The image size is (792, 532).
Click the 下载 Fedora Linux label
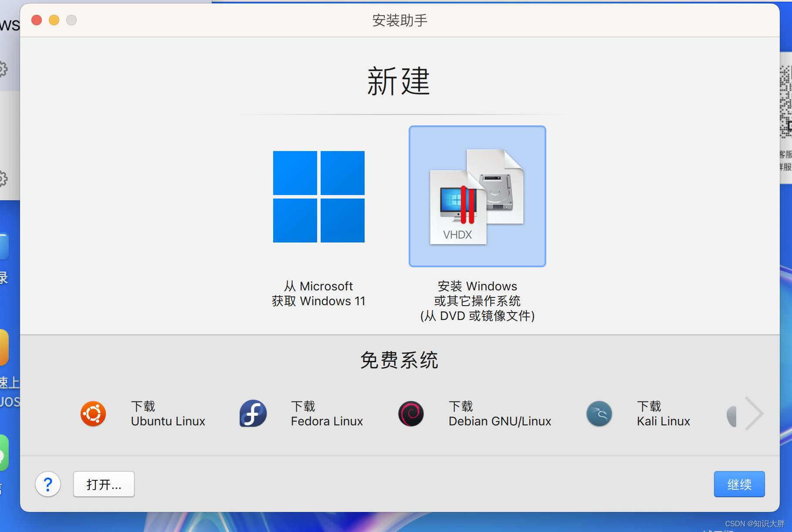(x=327, y=414)
